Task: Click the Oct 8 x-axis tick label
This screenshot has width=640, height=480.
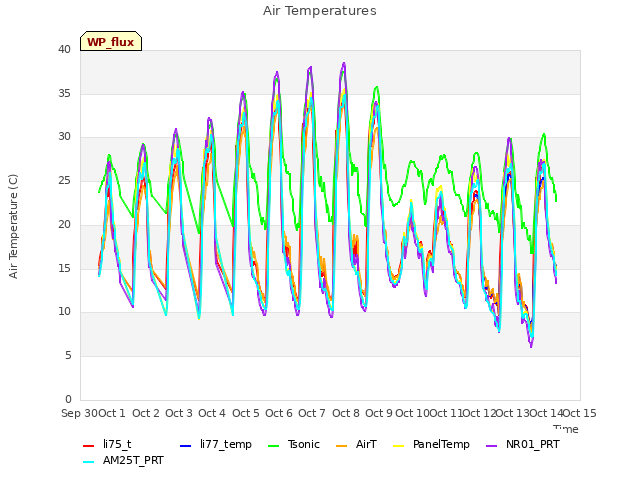Action: (346, 413)
